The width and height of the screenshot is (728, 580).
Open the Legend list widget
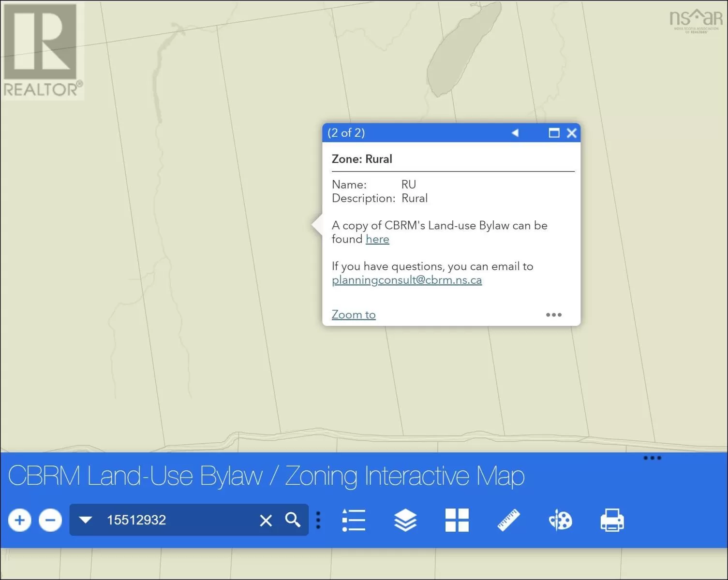[354, 521]
